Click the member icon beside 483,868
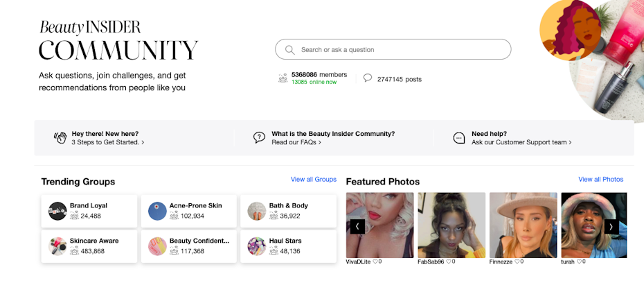The height and width of the screenshot is (283, 644). click(74, 251)
